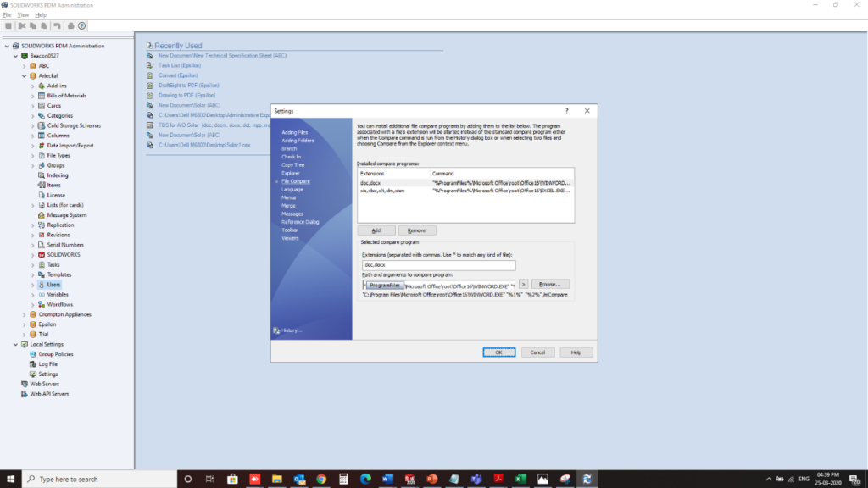
Task: Click the Data Import/Export node icon
Action: click(x=42, y=146)
